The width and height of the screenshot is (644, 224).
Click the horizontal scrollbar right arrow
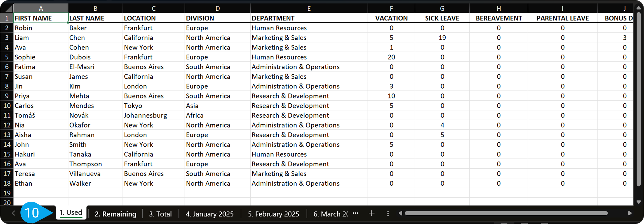click(630, 213)
